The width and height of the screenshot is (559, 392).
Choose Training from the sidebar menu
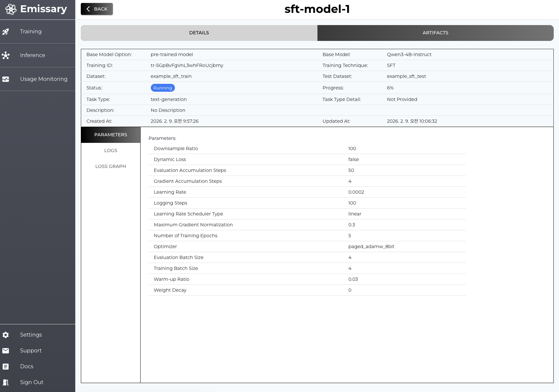tap(31, 32)
